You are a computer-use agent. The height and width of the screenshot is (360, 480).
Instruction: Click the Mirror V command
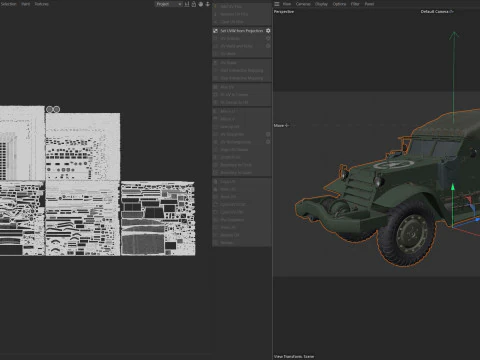pyautogui.click(x=242, y=119)
